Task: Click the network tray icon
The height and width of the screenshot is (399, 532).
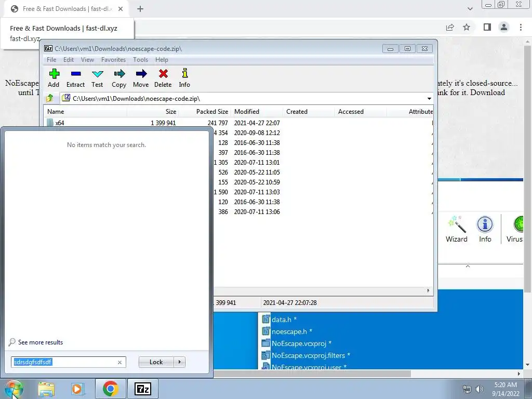Action: 467,389
